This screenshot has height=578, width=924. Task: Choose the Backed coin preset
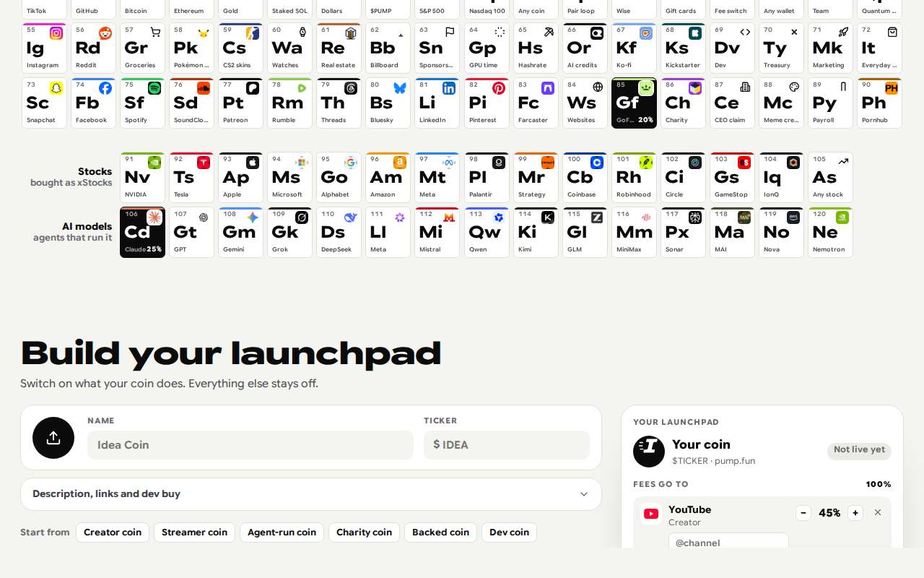click(x=440, y=532)
